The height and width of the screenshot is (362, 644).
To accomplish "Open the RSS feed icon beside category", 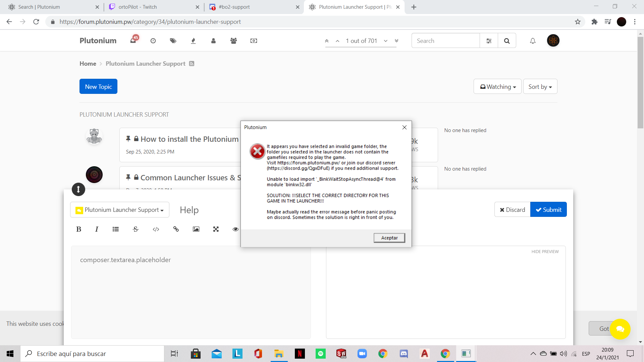I will pyautogui.click(x=192, y=64).
